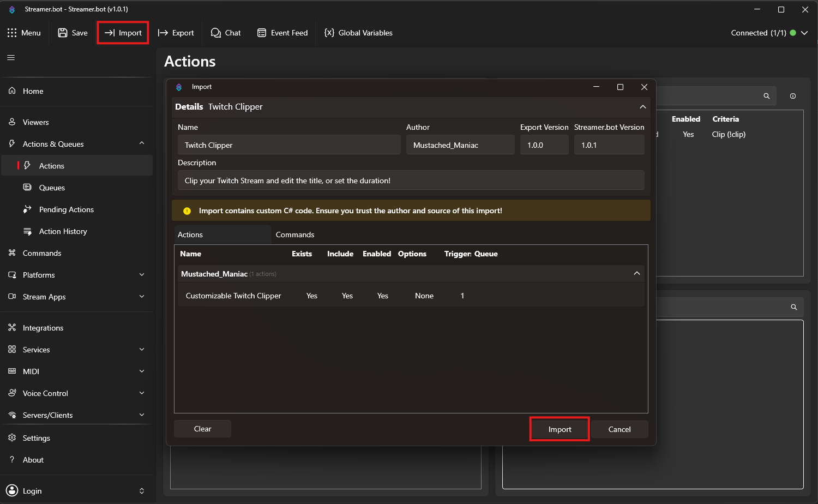The image size is (818, 504).
Task: Confirm the import with the Import button
Action: pyautogui.click(x=560, y=429)
